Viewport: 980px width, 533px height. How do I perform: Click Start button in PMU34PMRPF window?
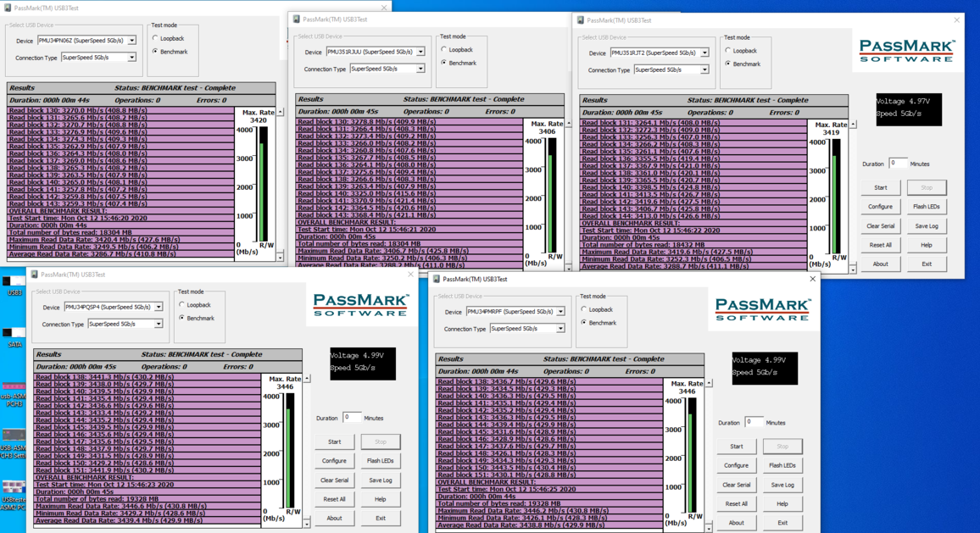(x=737, y=447)
